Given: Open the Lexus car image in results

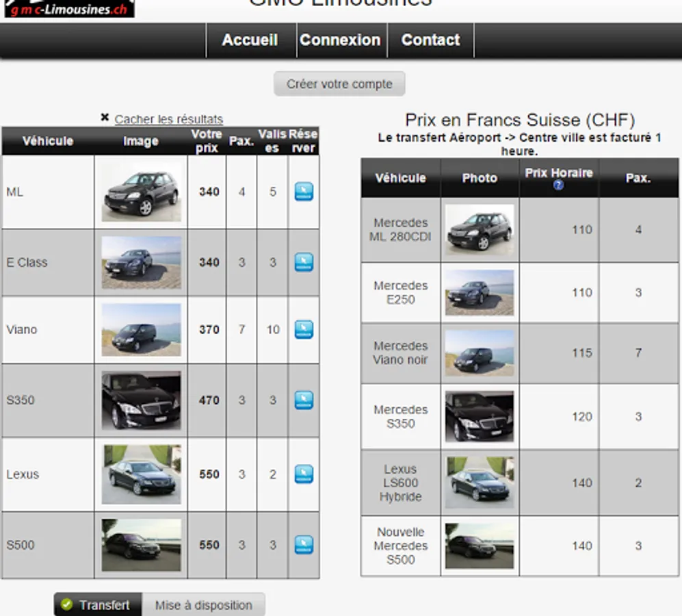Looking at the screenshot, I should click(x=142, y=474).
